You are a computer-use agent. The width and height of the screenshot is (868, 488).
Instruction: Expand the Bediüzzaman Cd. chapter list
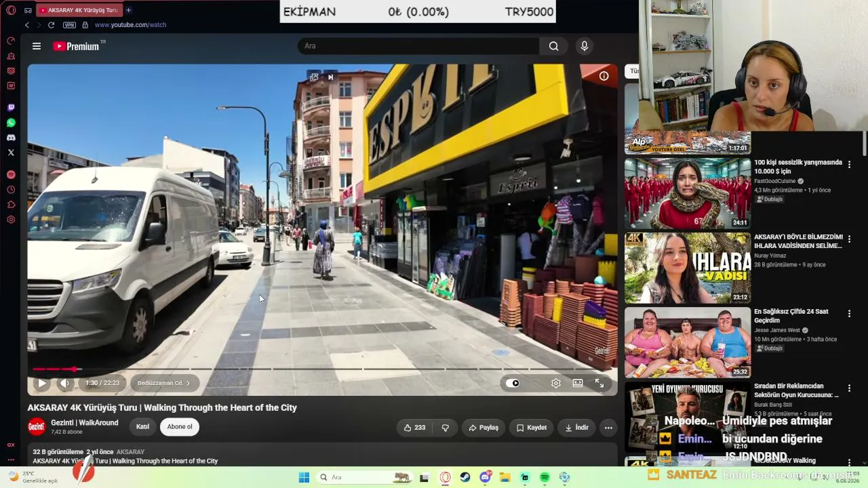click(164, 383)
